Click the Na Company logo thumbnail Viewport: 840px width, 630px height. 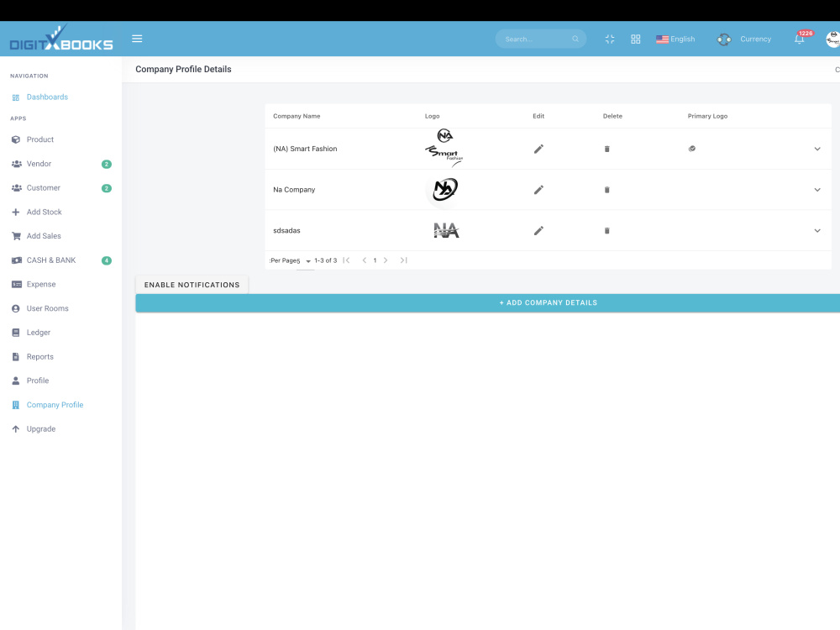coord(444,189)
